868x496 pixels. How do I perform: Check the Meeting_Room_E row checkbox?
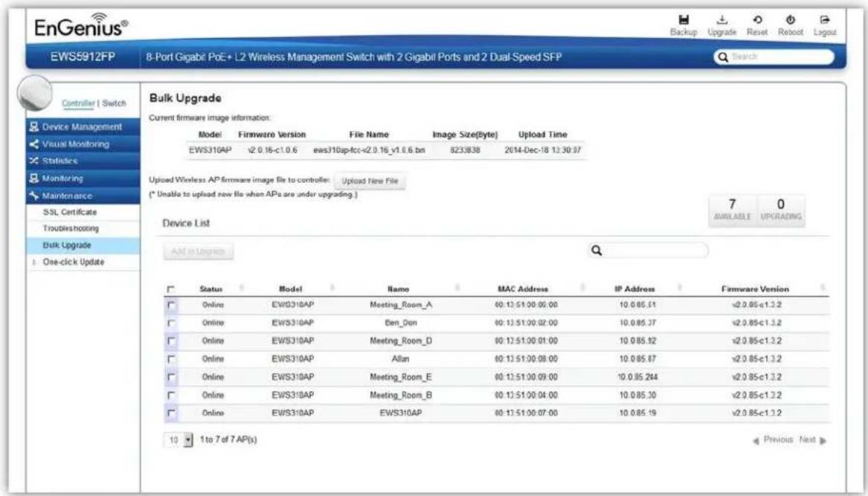(x=171, y=377)
